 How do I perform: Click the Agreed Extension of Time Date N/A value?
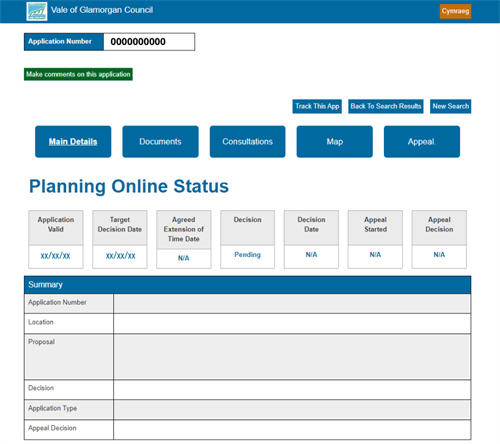[x=183, y=258]
